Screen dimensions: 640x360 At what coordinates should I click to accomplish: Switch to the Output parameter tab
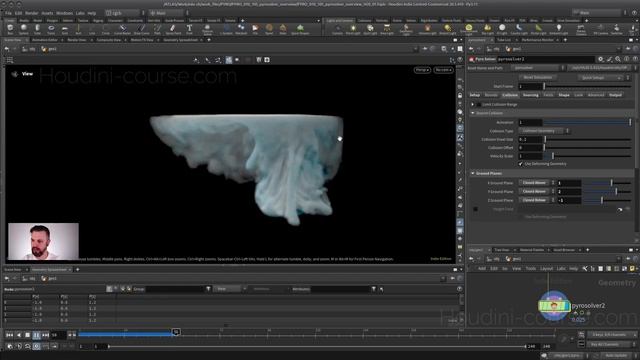point(615,95)
